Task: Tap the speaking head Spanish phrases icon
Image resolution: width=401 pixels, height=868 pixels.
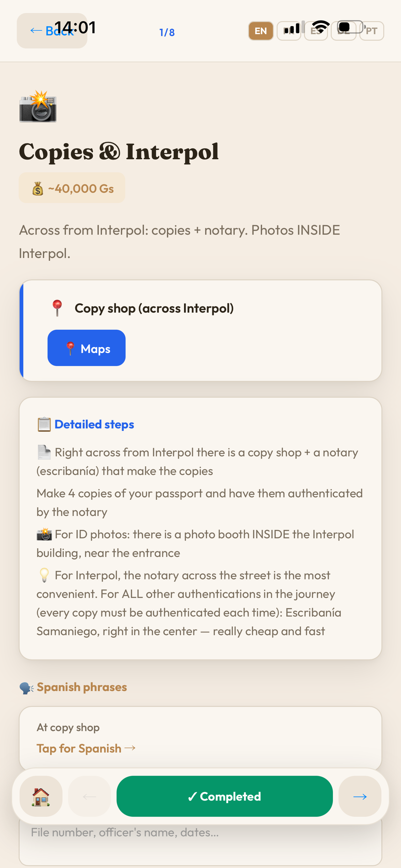Action: 26,687
